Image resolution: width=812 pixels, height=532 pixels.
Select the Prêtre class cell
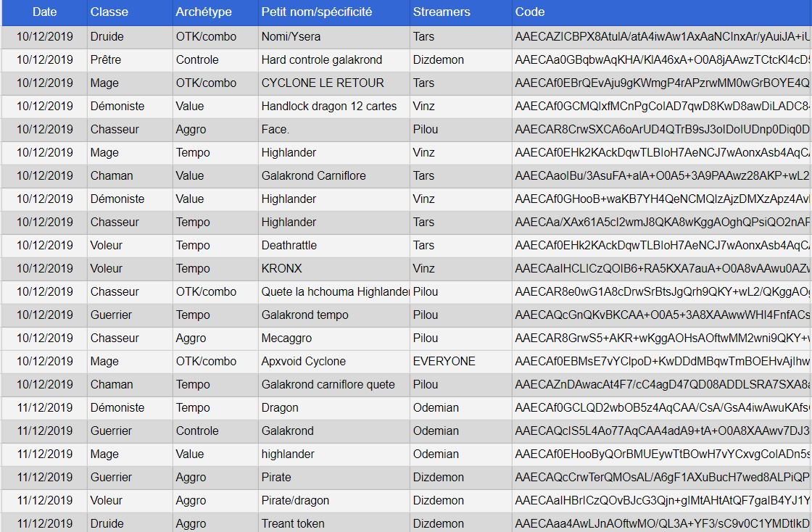[x=106, y=59]
